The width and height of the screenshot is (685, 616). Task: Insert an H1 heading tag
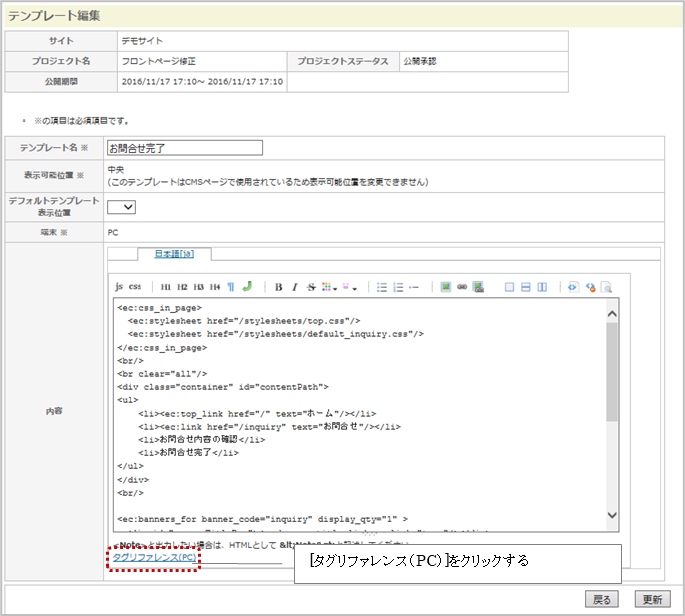[x=166, y=286]
